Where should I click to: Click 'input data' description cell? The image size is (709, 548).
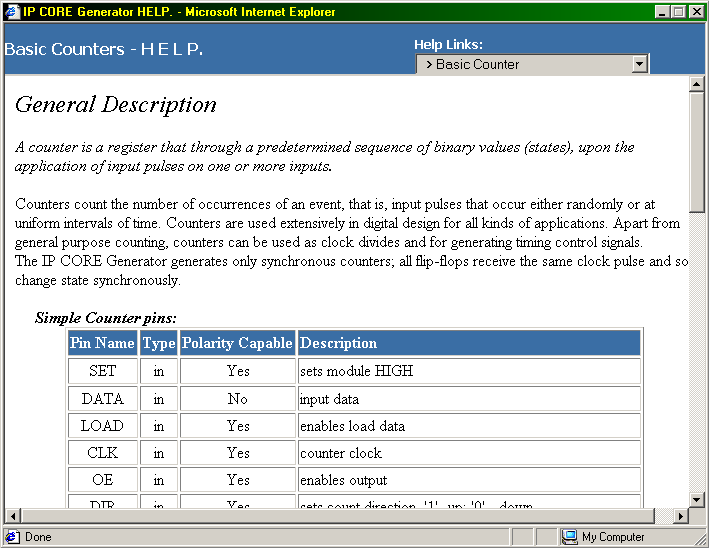click(x=469, y=399)
